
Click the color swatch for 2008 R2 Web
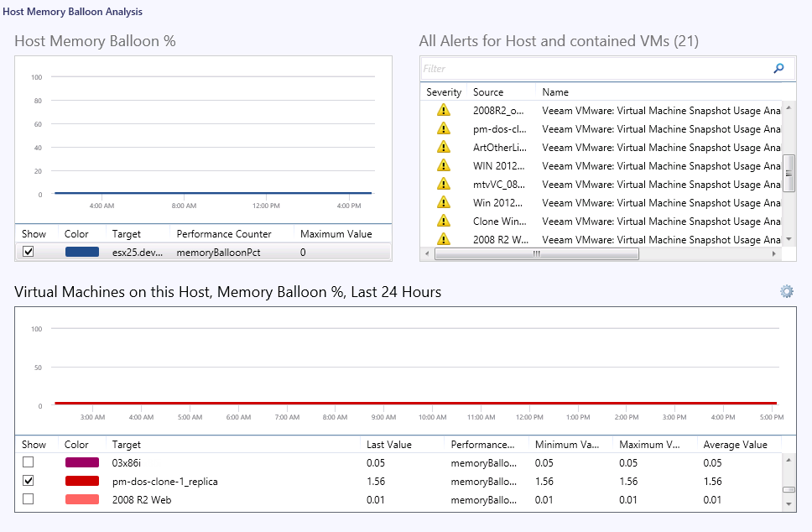point(81,499)
